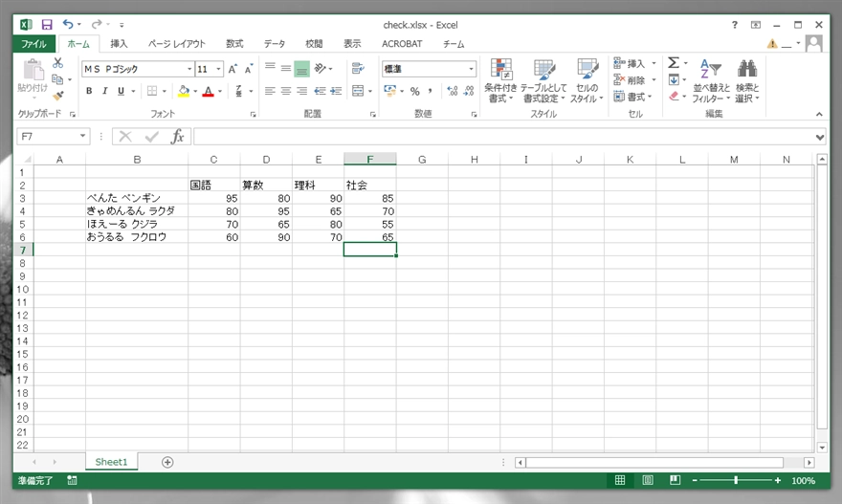The image size is (842, 504).
Task: Increase decimal places
Action: [x=453, y=91]
